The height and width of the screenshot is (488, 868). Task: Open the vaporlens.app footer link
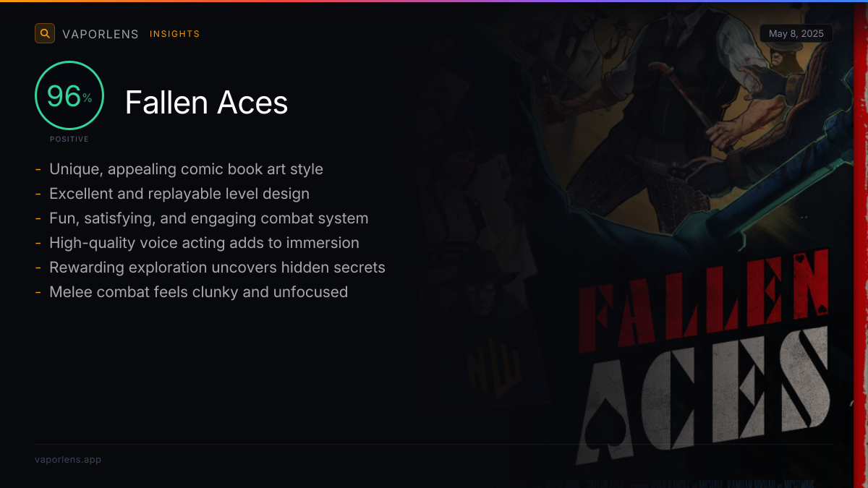[68, 460]
